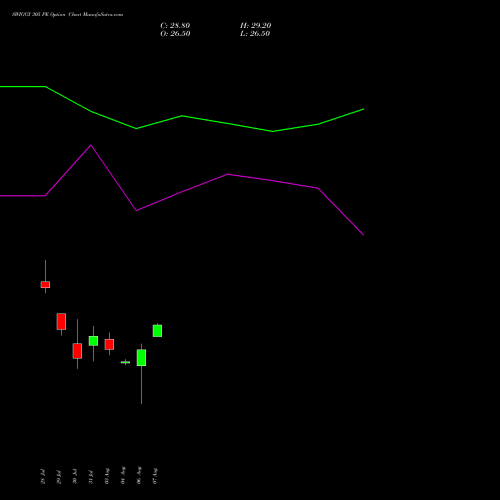500x500 pixels.
Task: Click the 28 Jul date axis label
Action: (x=43, y=476)
